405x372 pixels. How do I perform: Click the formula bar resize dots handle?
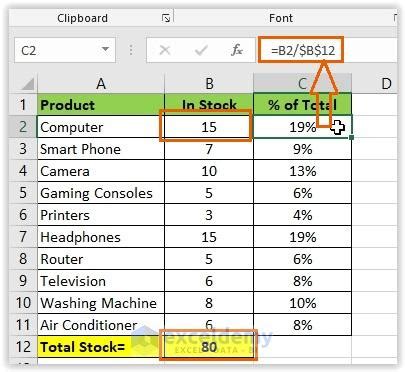click(131, 50)
